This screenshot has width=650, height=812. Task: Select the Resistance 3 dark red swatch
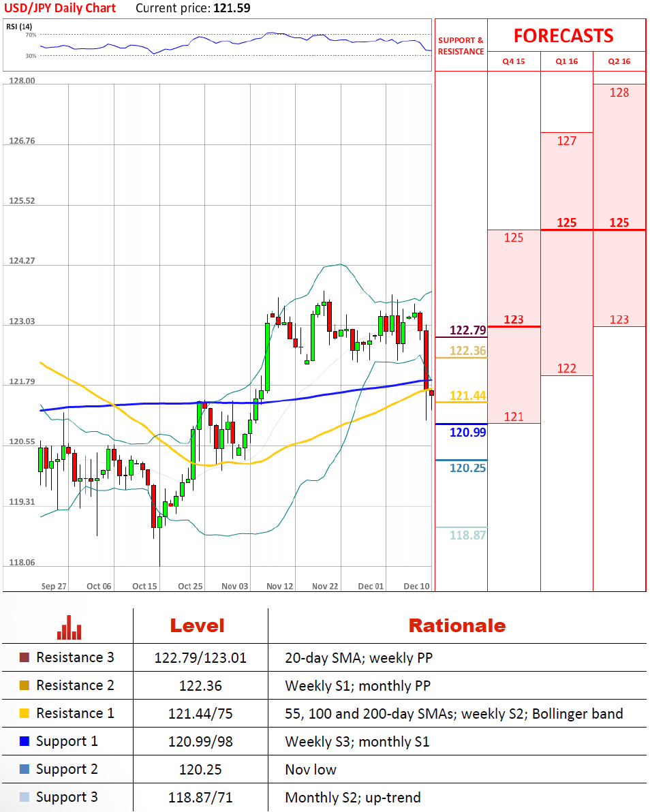coord(25,657)
